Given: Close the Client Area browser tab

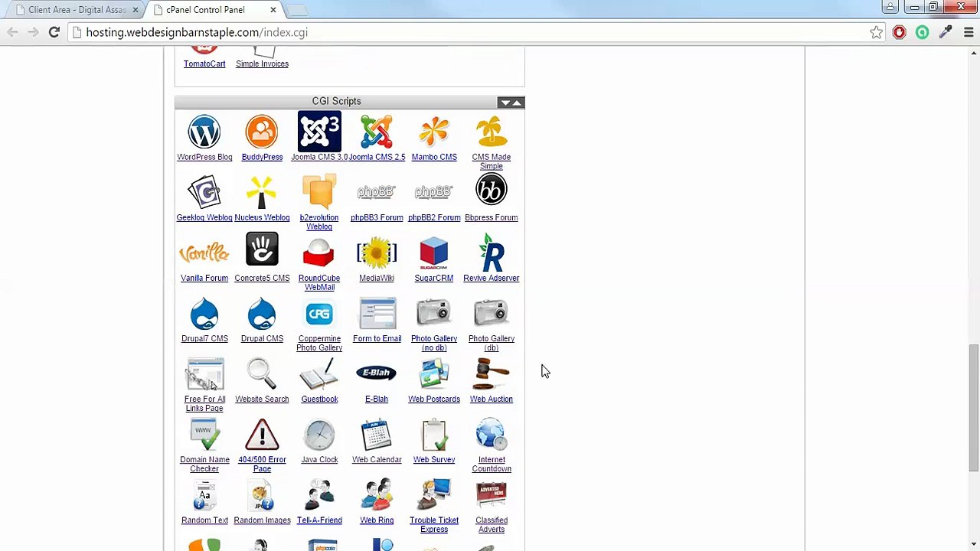Looking at the screenshot, I should (x=136, y=10).
